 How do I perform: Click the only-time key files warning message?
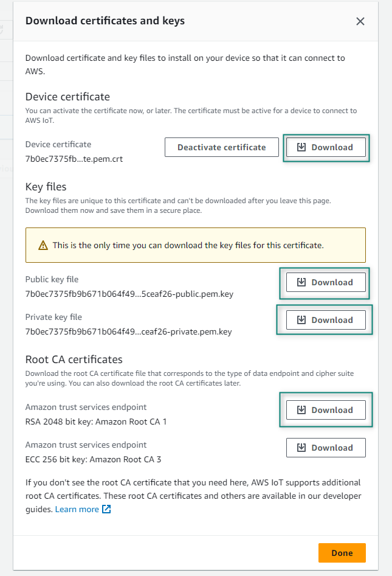pyautogui.click(x=188, y=246)
